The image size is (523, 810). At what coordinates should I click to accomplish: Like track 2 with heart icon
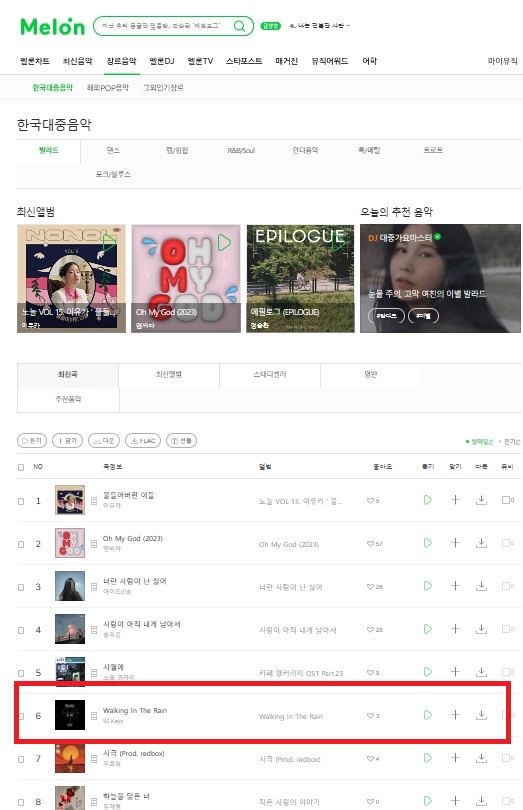point(370,543)
